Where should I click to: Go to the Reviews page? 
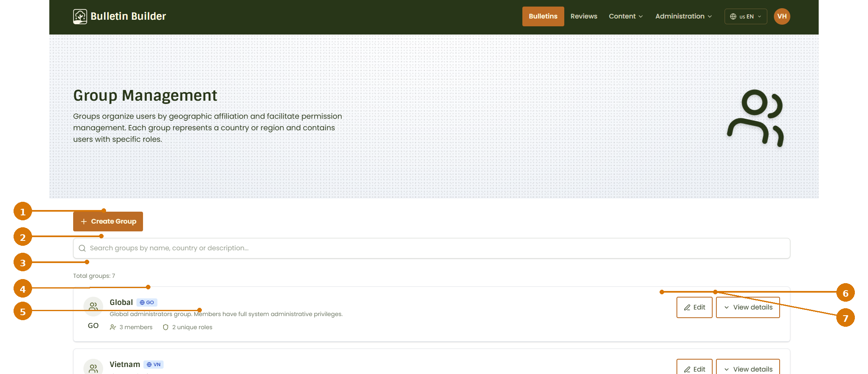click(584, 16)
